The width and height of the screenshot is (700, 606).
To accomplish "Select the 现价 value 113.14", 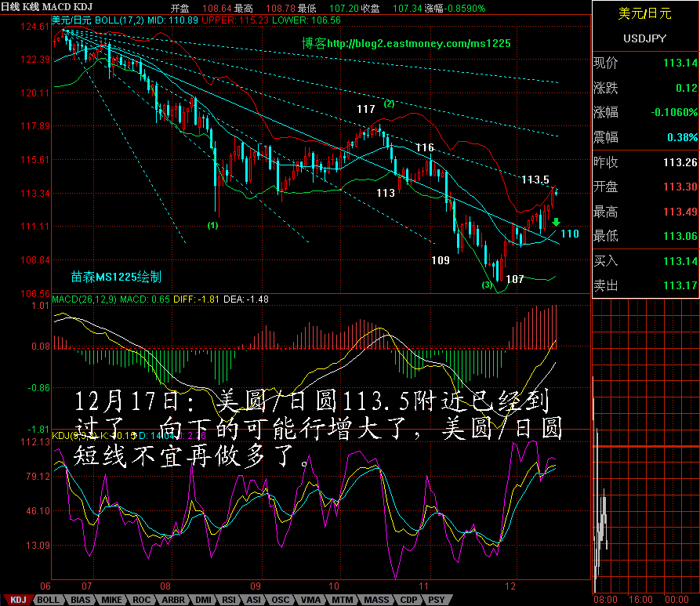I will 680,63.
